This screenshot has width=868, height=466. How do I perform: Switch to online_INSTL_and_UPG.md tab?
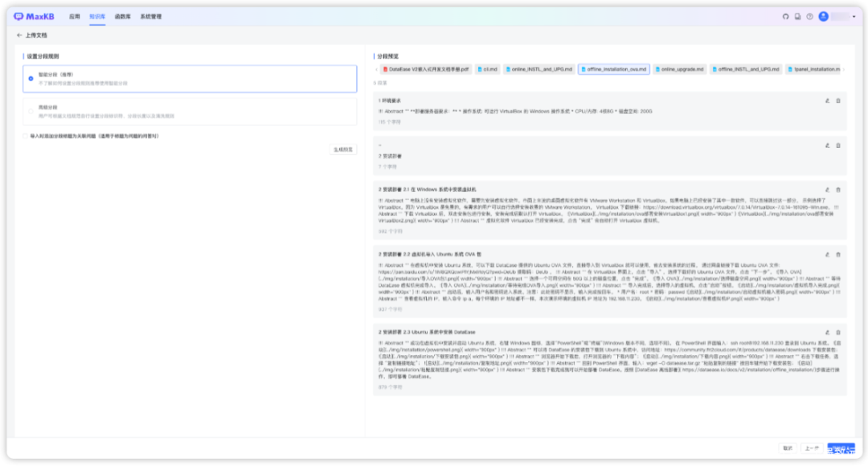click(x=538, y=69)
